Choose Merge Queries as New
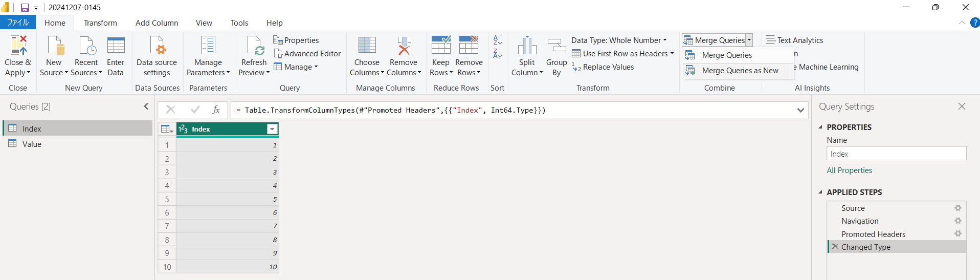Image resolution: width=980 pixels, height=280 pixels. 738,70
